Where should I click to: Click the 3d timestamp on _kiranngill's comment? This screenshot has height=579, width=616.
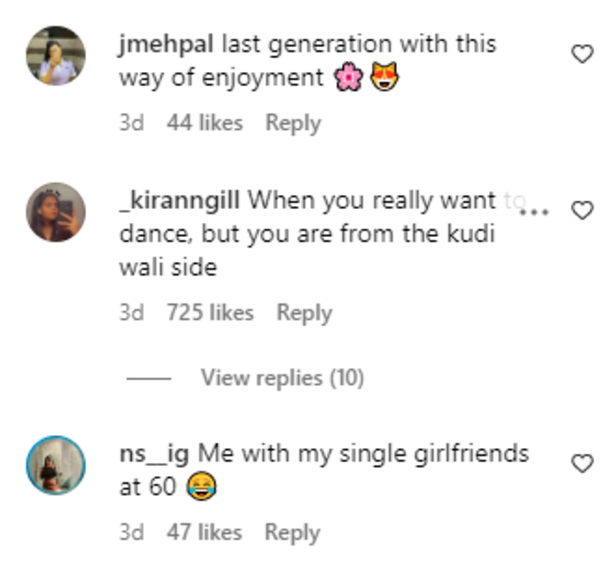pos(131,313)
